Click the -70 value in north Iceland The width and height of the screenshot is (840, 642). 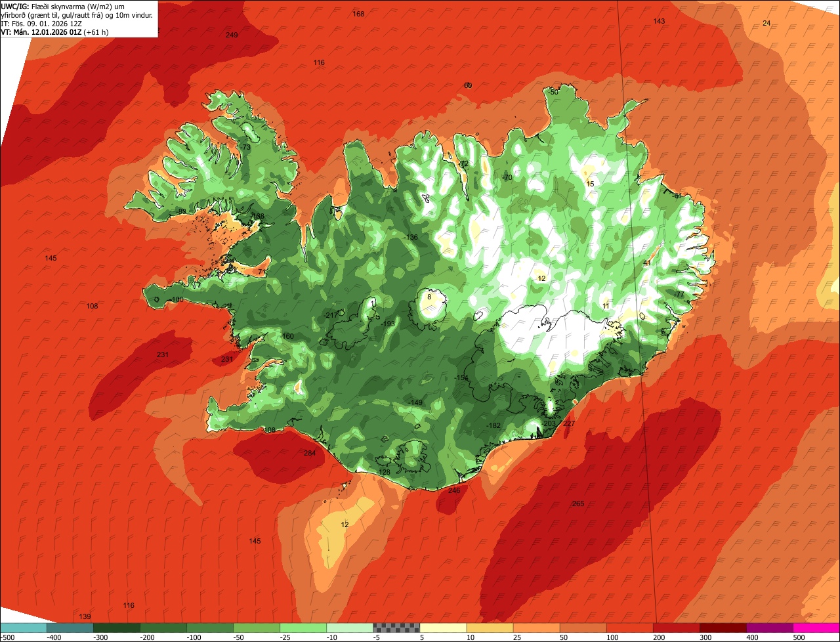point(507,177)
